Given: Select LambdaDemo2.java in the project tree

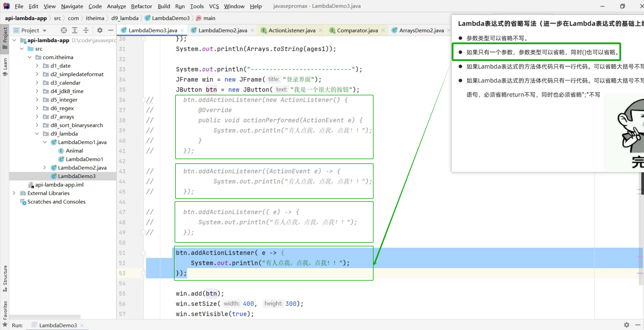Looking at the screenshot, I should click(x=82, y=168).
